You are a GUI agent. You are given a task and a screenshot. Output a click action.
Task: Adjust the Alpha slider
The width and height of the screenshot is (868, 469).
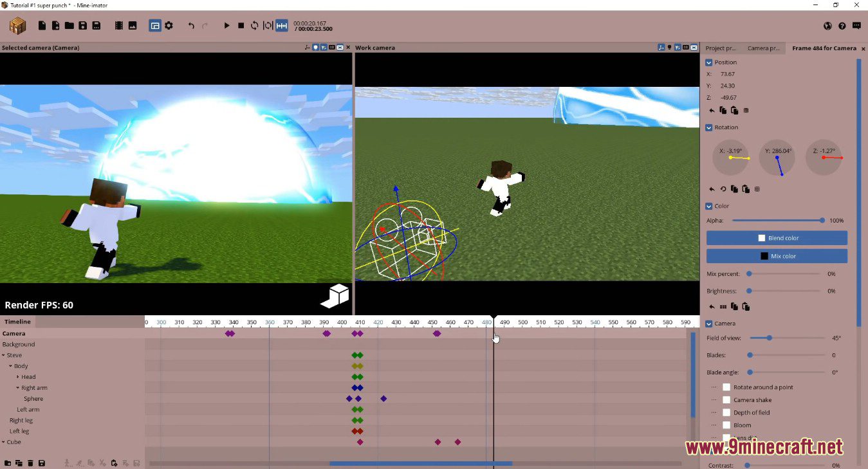pos(777,221)
